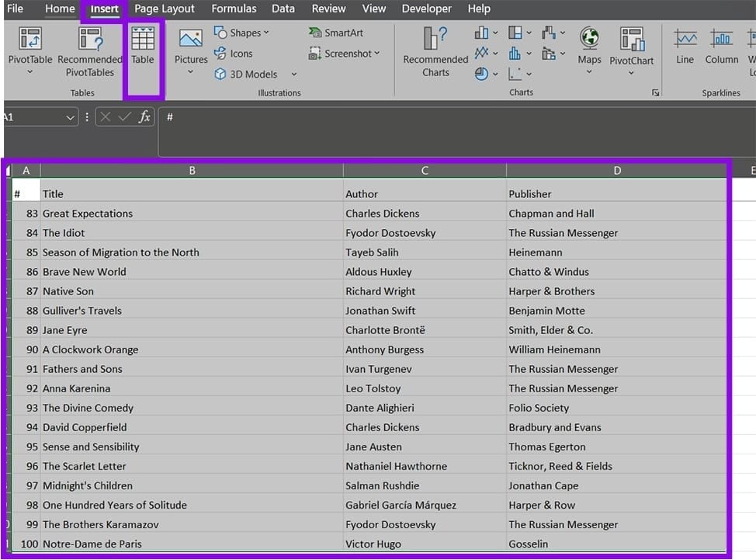Insert Icons from Illustrations group
Image resolution: width=756 pixels, height=560 pixels.
coord(234,53)
